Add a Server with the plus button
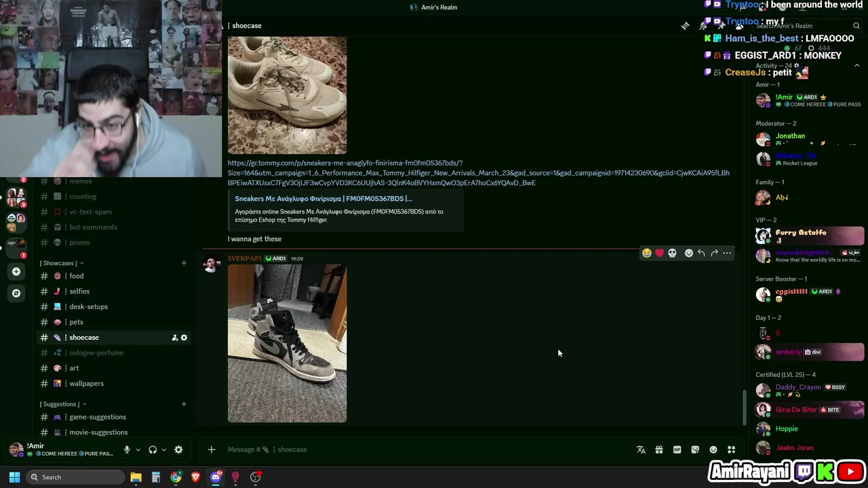Screen dimensions: 868x488 coord(16,271)
